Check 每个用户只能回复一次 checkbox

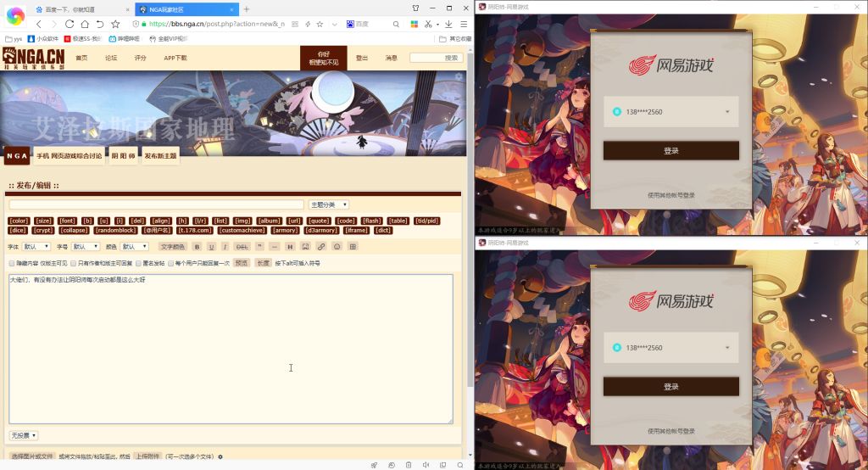(x=170, y=263)
